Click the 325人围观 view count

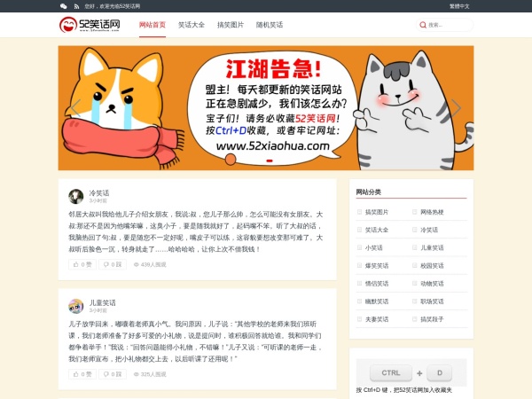pos(150,374)
